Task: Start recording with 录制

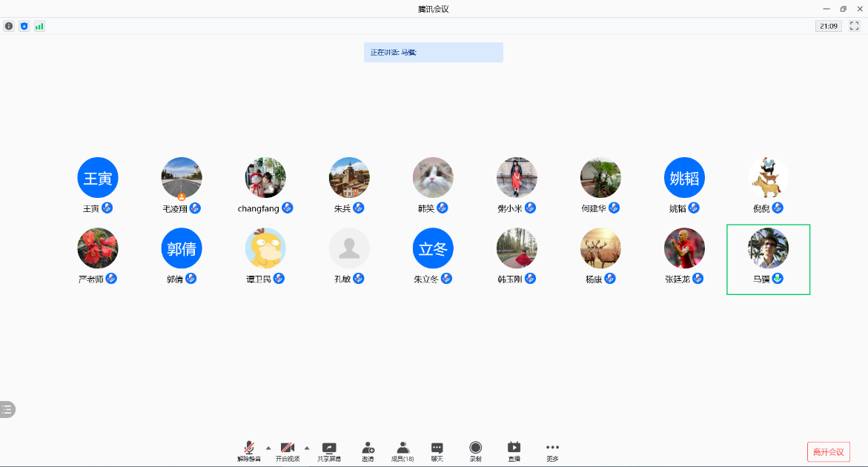Action: click(x=475, y=448)
